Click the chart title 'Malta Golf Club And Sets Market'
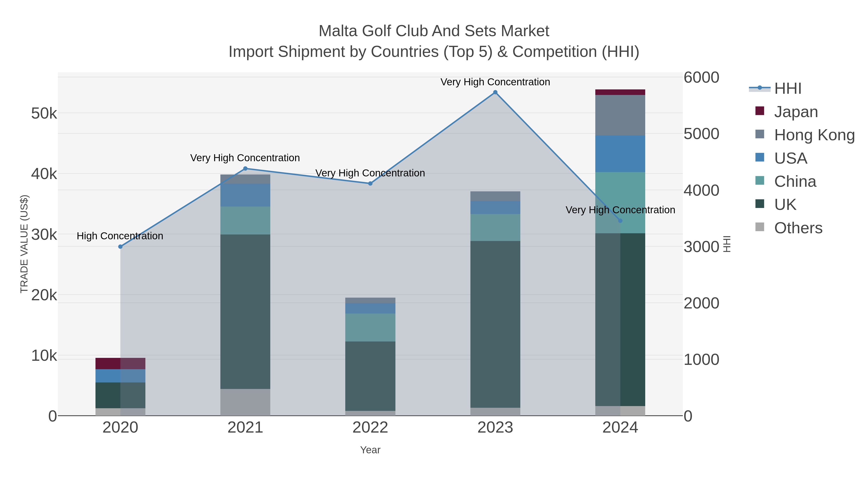The height and width of the screenshot is (488, 868). [434, 31]
